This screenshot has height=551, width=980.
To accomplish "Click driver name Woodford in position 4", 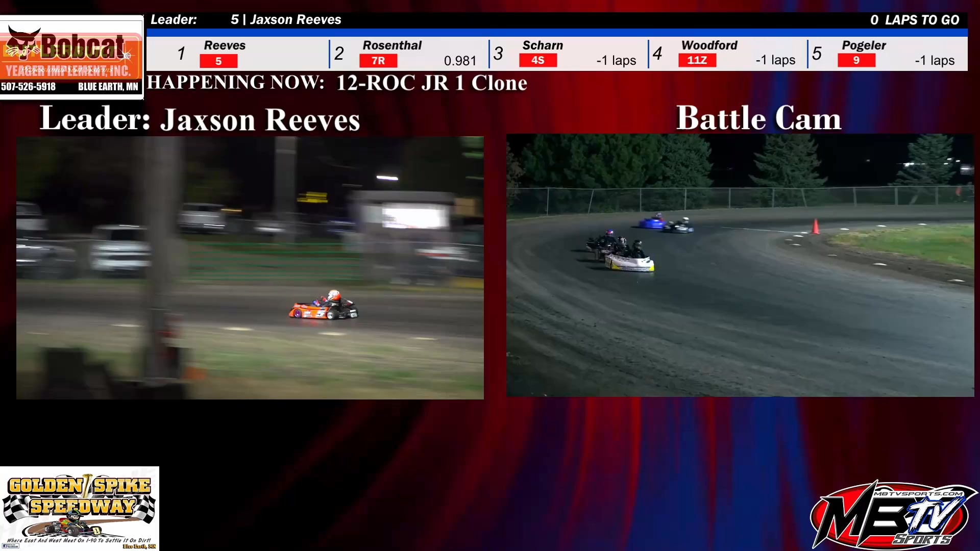I will pyautogui.click(x=709, y=45).
